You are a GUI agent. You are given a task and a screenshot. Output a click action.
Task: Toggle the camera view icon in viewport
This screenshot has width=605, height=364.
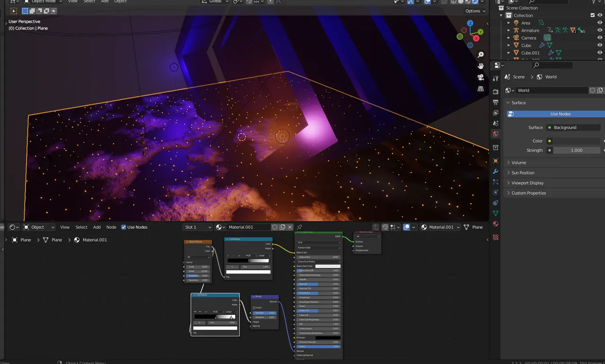click(x=481, y=78)
